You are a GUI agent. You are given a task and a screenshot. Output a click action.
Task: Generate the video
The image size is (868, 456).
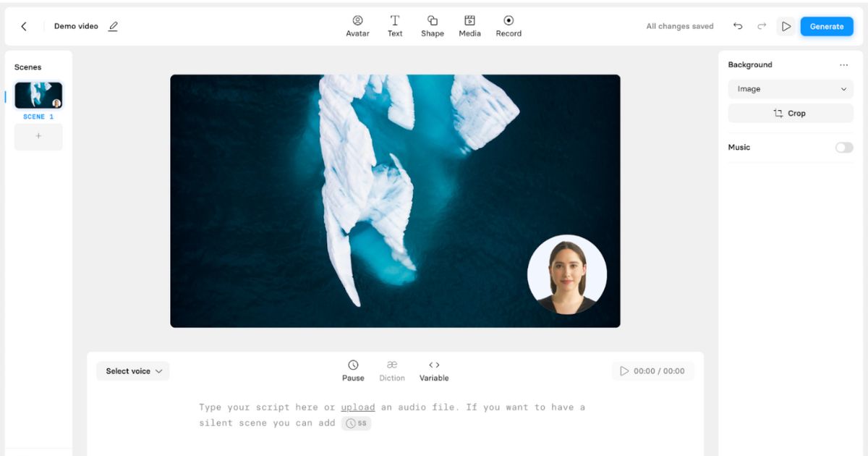(x=827, y=26)
